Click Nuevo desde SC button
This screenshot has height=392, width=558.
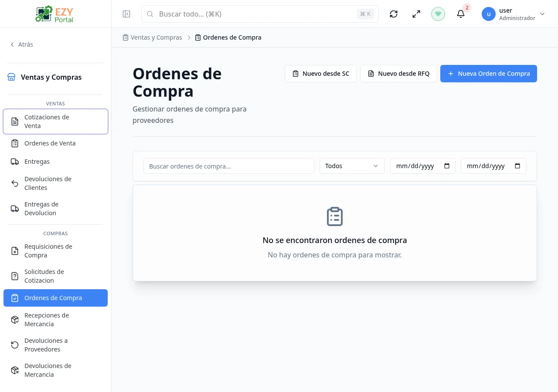click(320, 74)
